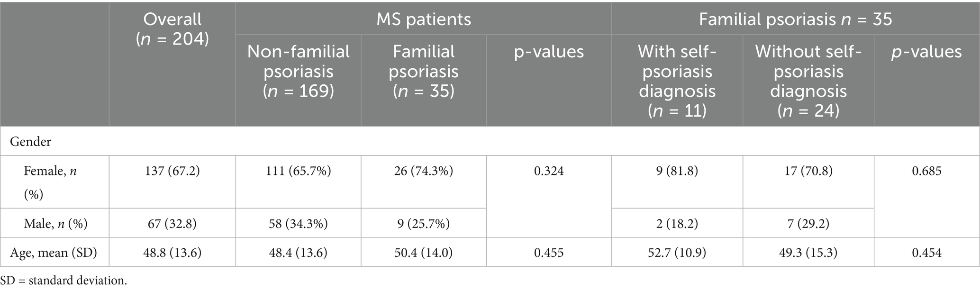
Task: Select the 9 (81.8) cell
Action: click(677, 171)
